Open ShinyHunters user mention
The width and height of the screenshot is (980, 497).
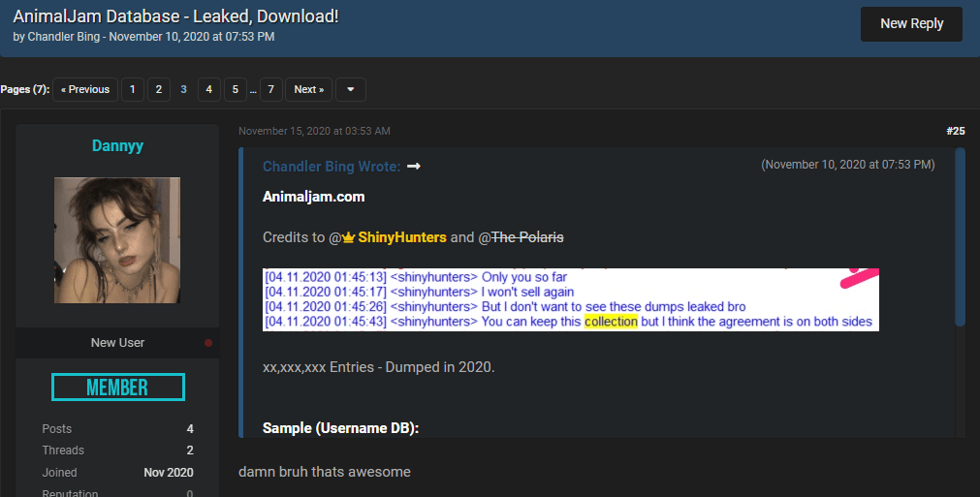pyautogui.click(x=401, y=237)
